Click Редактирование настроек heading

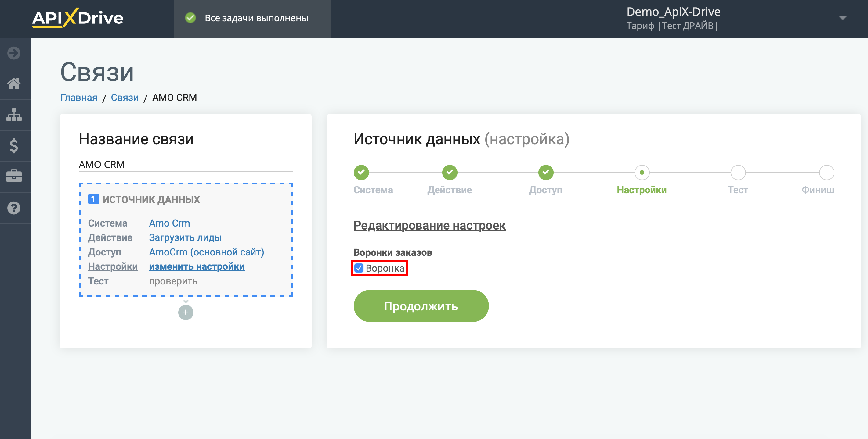[429, 226]
